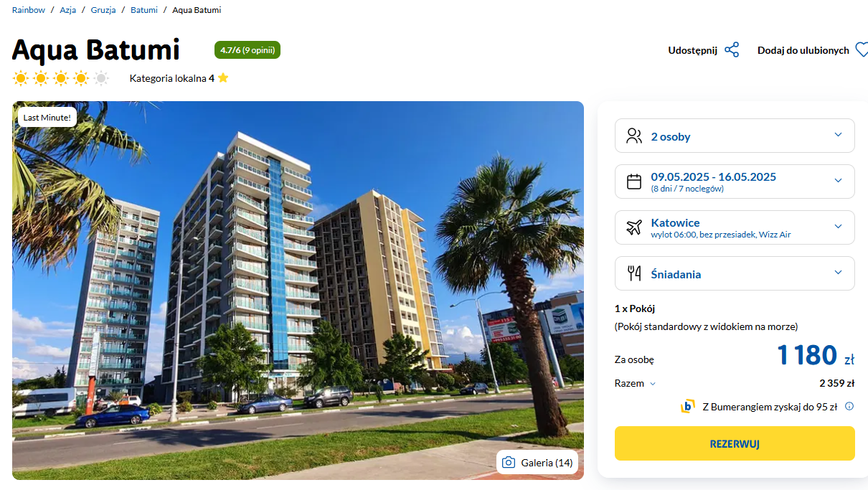Expand the Razem total price breakdown
This screenshot has height=490, width=868.
point(636,384)
